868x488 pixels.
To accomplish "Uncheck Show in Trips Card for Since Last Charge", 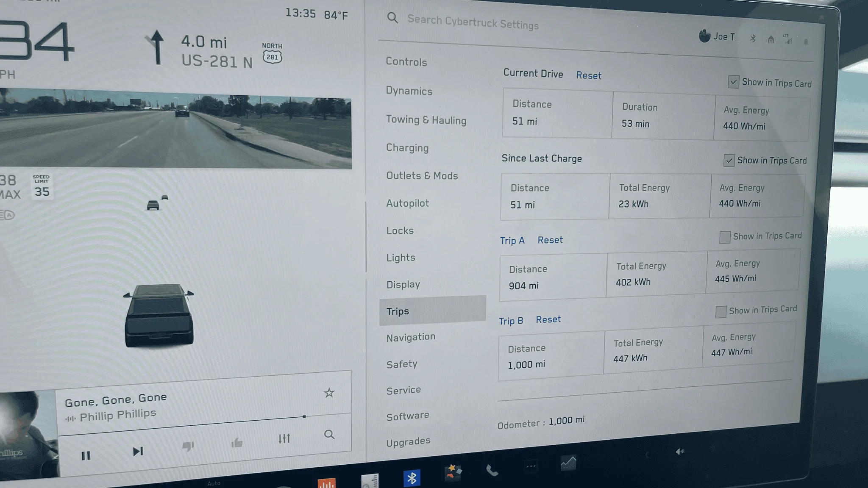I will [729, 161].
